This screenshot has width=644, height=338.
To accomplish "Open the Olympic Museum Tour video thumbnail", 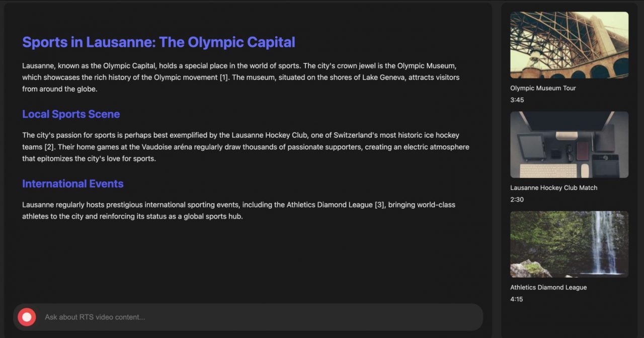I will 569,45.
